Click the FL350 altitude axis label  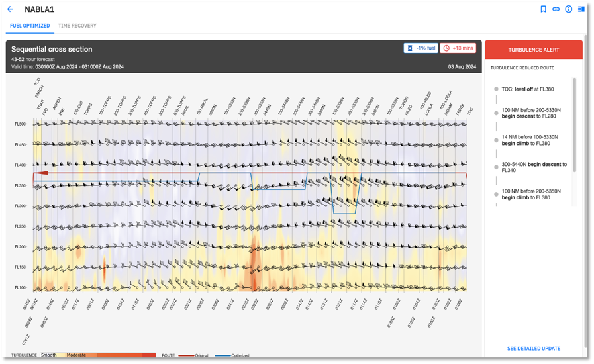[20, 186]
